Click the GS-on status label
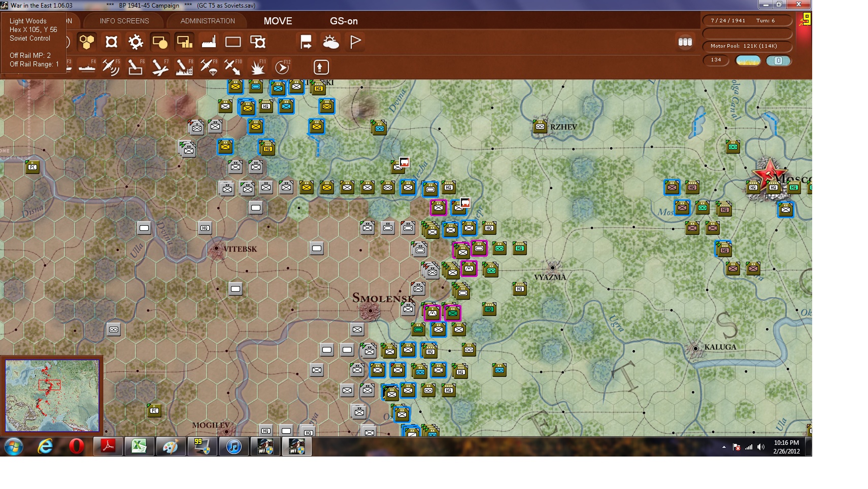Image resolution: width=868 pixels, height=489 pixels. (x=344, y=21)
